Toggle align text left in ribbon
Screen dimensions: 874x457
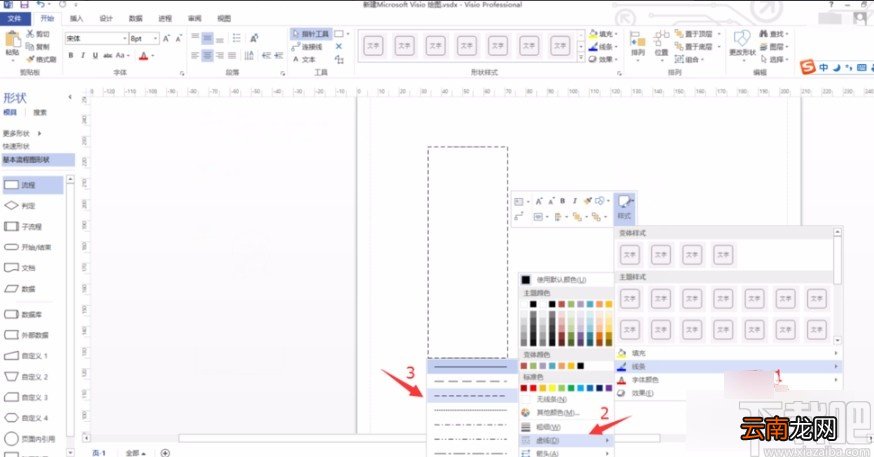click(195, 56)
